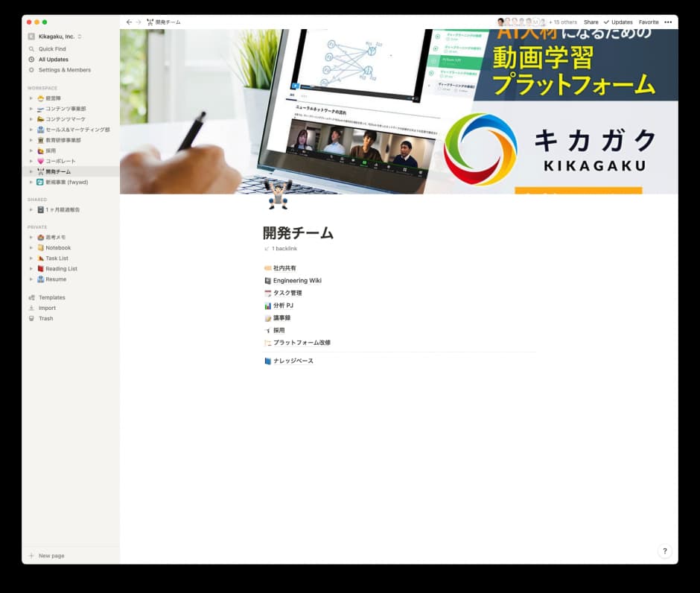
Task: Select コーポレート page in sidebar
Action: point(60,161)
